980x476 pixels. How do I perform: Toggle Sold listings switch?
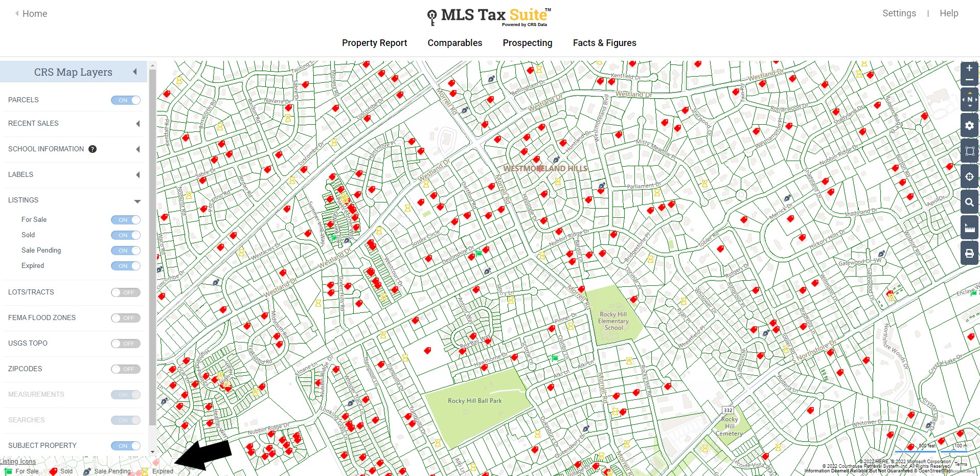[x=126, y=235]
